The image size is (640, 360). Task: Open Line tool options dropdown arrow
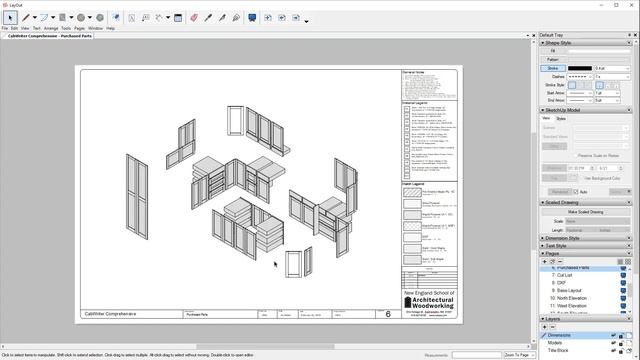click(x=35, y=18)
